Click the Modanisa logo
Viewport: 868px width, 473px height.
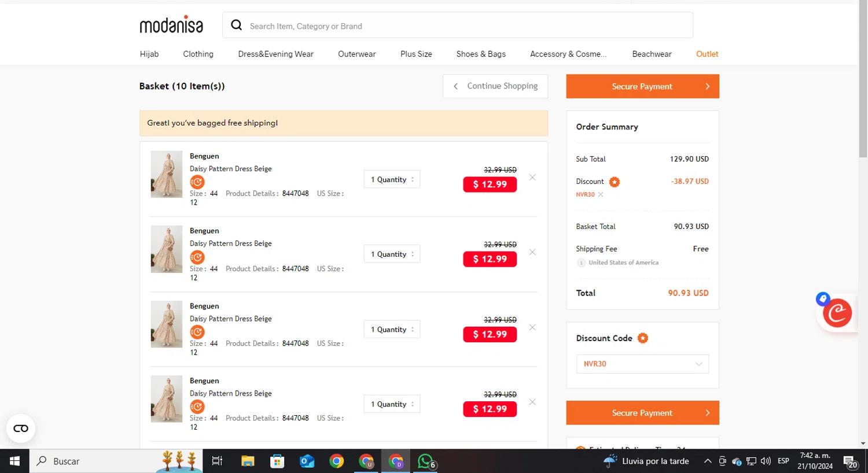coord(171,25)
